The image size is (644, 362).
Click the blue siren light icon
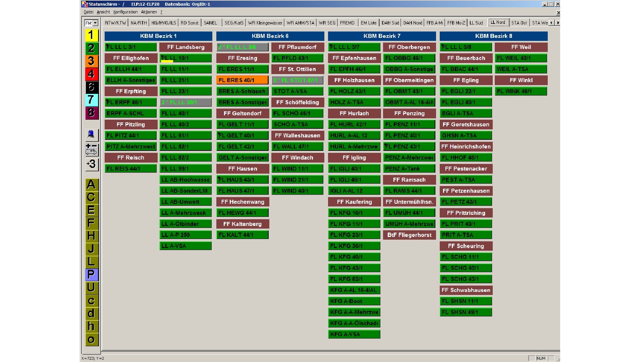pyautogui.click(x=91, y=134)
